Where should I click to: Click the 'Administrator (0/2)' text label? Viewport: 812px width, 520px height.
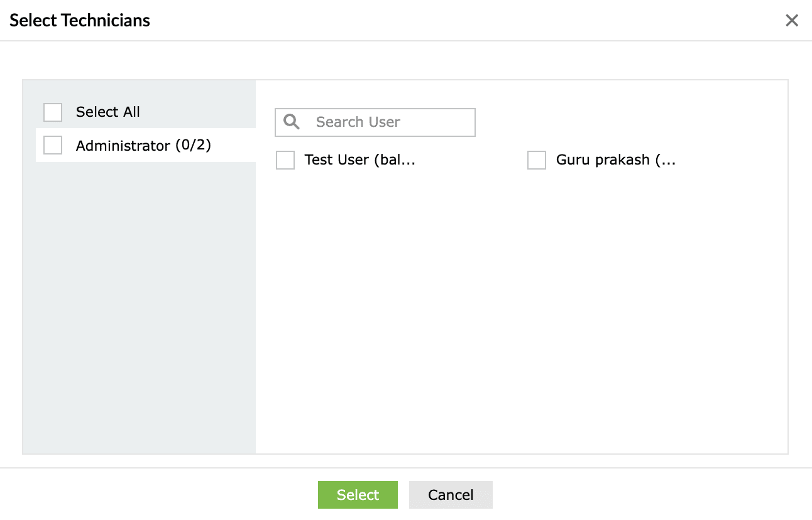[x=143, y=146]
